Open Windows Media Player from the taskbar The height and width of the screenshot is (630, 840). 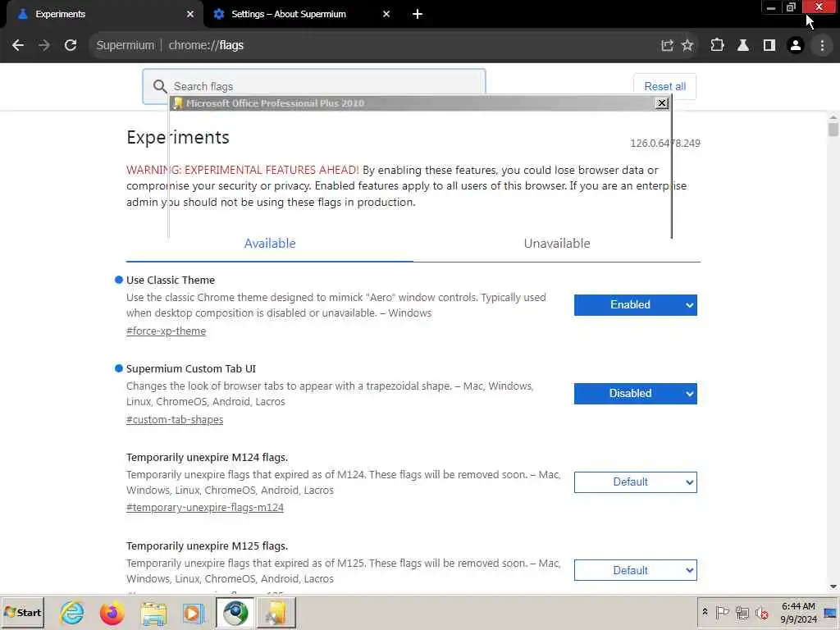(x=194, y=612)
